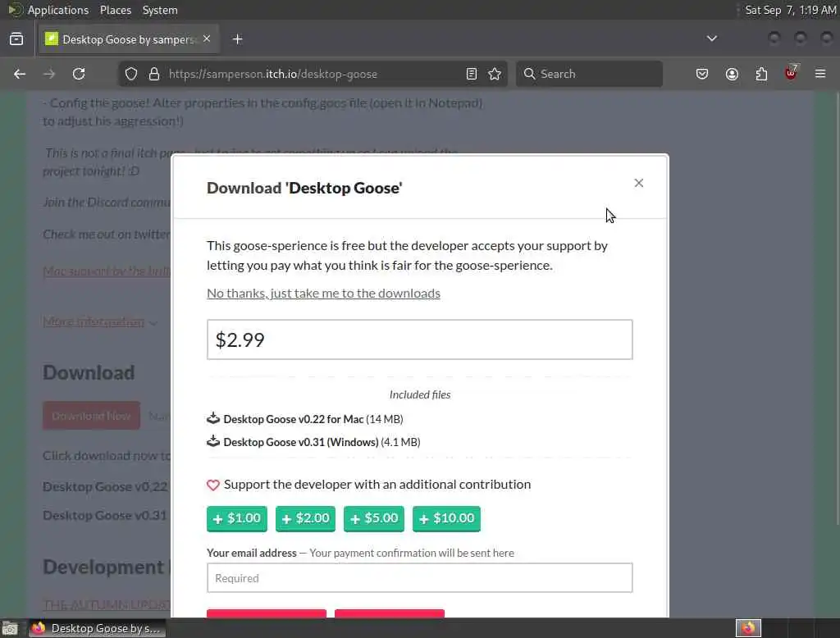Switch to Firefox taskbar window button
The width and height of the screenshot is (840, 638).
pos(97,628)
